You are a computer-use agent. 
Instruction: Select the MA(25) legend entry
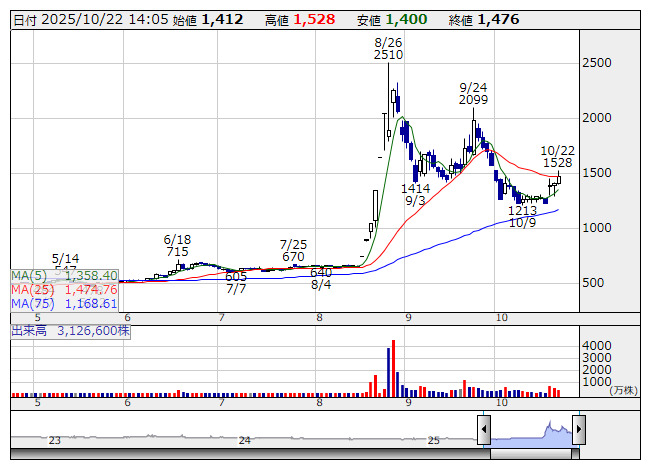click(x=64, y=289)
